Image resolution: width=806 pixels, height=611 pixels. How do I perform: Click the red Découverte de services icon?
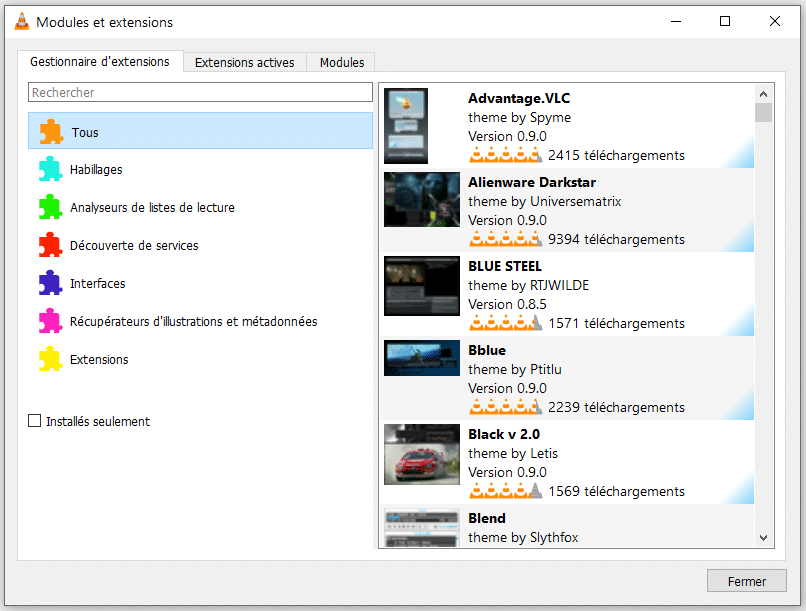50,246
